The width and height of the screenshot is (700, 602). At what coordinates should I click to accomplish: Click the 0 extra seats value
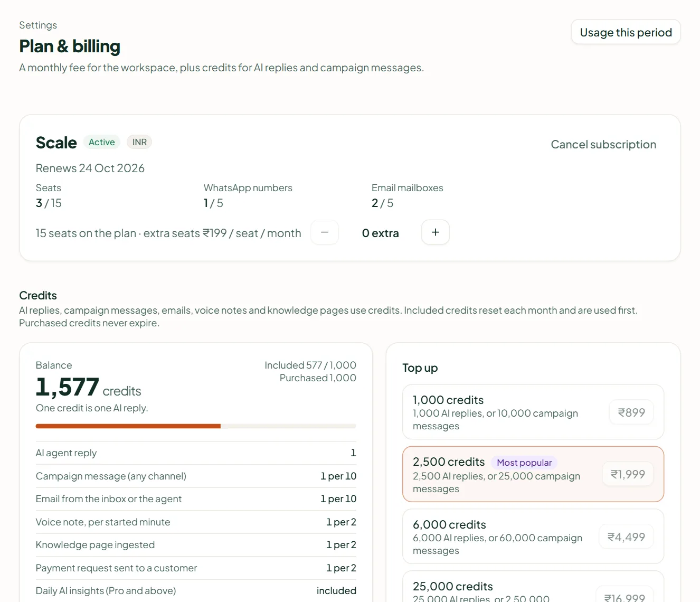coord(380,233)
